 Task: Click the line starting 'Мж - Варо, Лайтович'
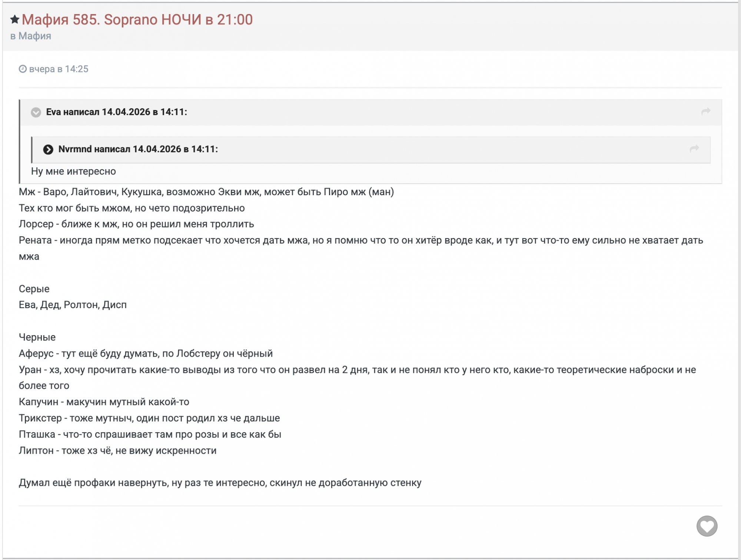(x=206, y=192)
